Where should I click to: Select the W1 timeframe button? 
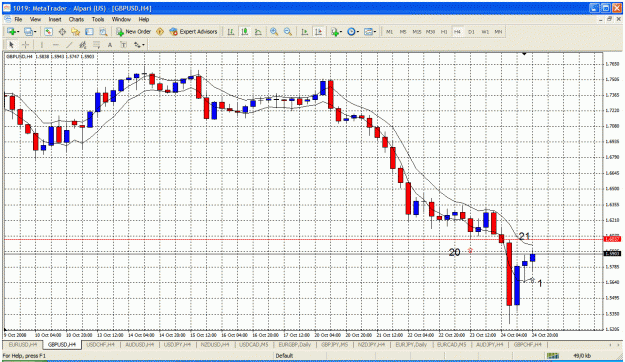(x=485, y=32)
